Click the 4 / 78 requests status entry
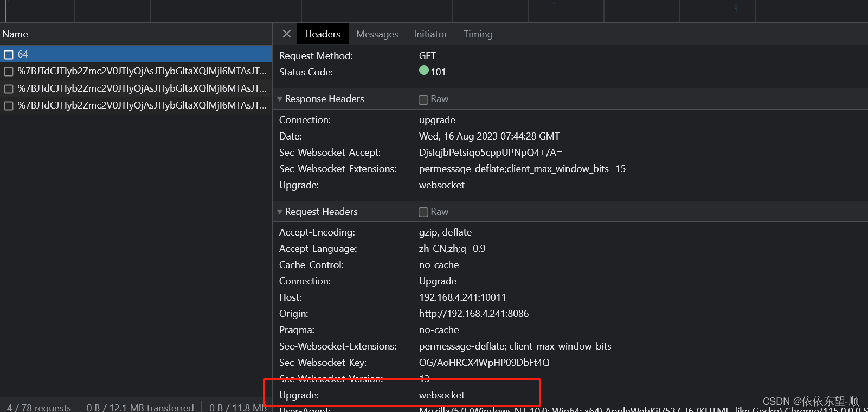This screenshot has width=868, height=412. 39,407
